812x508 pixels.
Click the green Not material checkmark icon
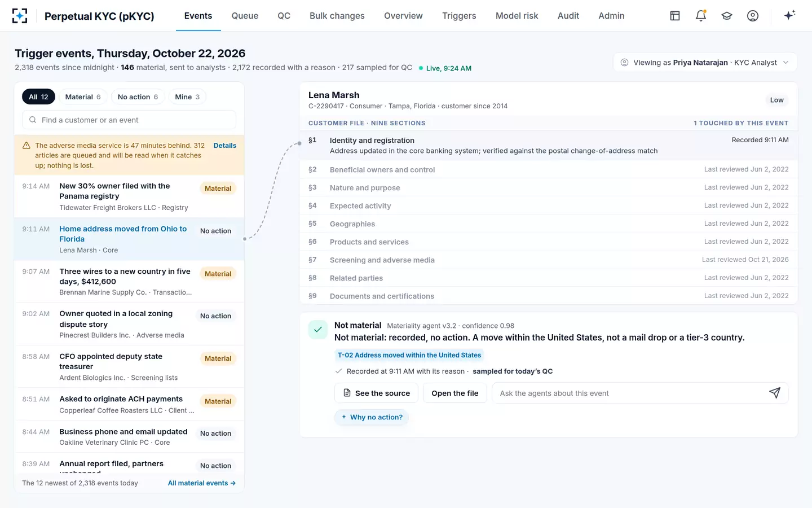click(318, 330)
